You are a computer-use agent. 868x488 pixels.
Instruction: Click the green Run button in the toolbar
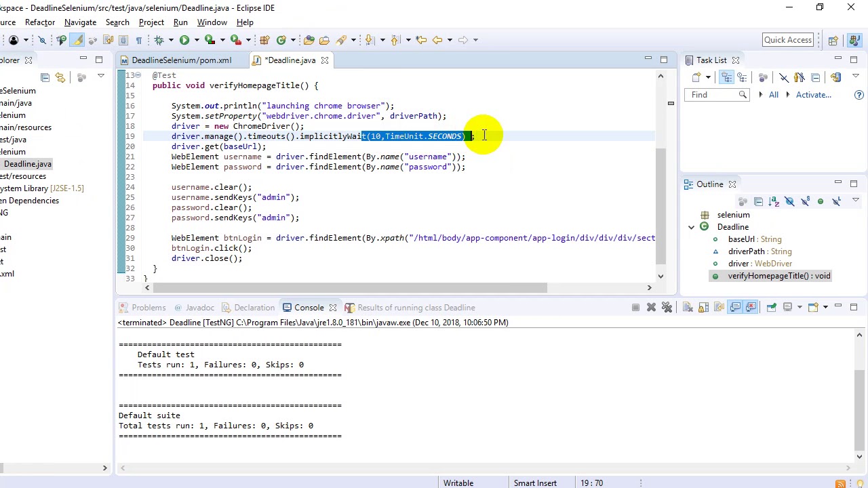(x=184, y=40)
